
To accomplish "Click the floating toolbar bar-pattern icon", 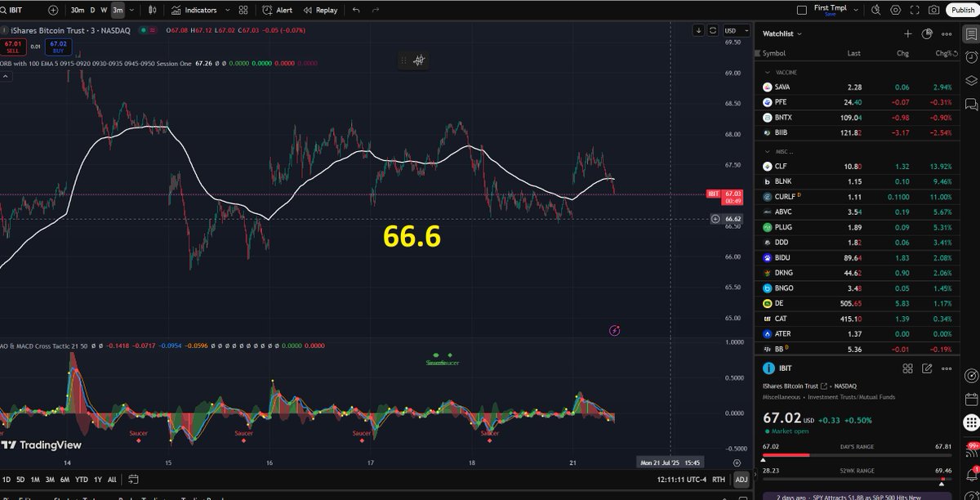I will (418, 60).
